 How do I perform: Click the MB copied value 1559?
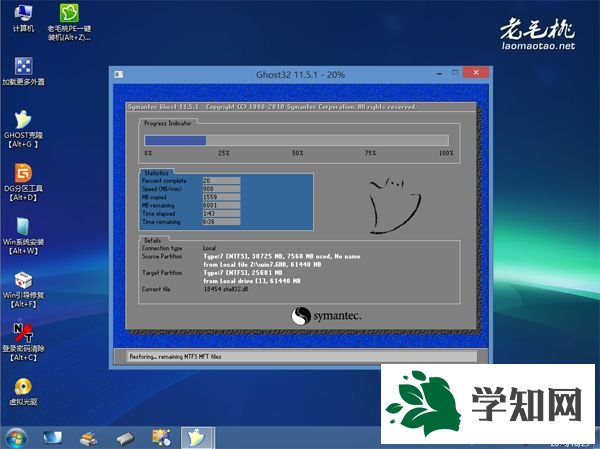[221, 197]
